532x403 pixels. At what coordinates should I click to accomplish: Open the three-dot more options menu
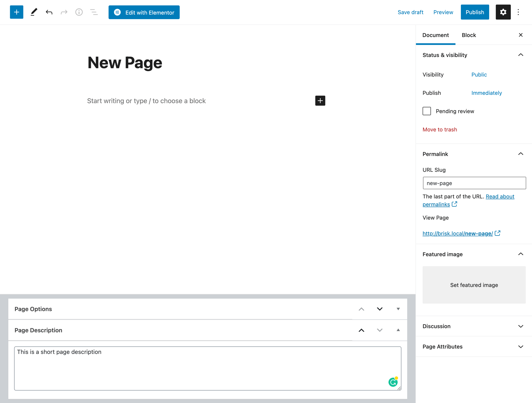click(518, 12)
